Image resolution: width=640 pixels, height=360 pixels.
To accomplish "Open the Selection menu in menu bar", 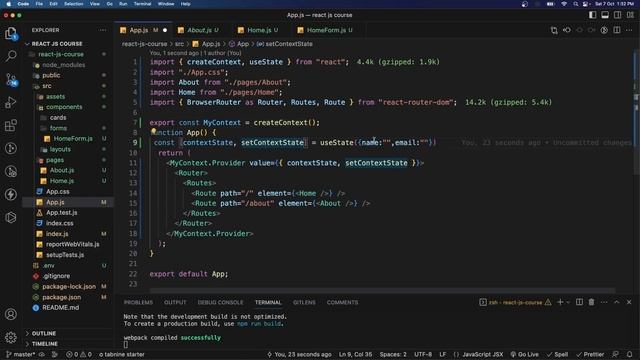I will click(x=73, y=4).
